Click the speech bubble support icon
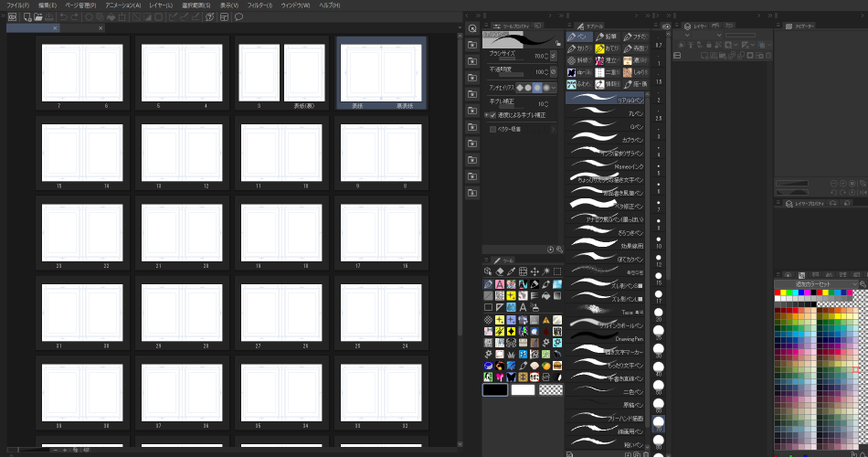The width and height of the screenshot is (868, 457). coord(238,16)
